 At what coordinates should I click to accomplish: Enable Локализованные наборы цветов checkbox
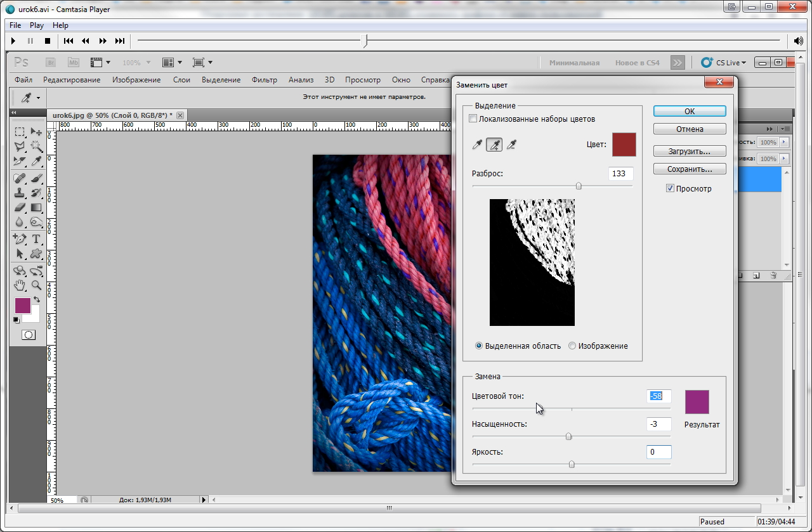[x=473, y=119]
